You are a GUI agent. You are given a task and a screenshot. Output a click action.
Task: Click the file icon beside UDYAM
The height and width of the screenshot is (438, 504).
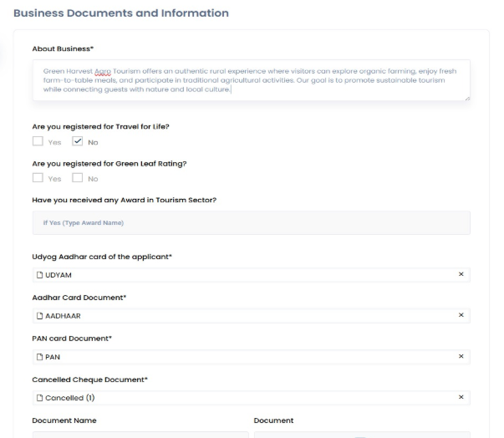(39, 275)
